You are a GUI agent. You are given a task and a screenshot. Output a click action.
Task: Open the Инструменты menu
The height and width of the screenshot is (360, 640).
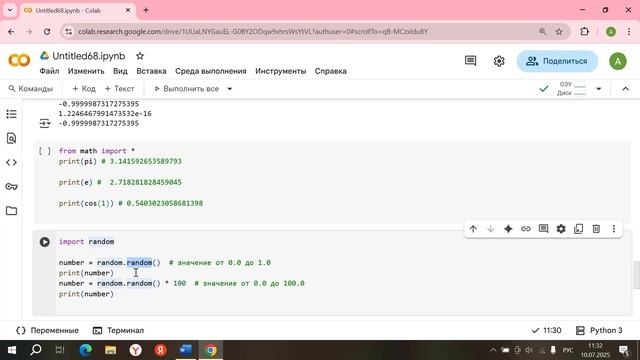pos(281,71)
